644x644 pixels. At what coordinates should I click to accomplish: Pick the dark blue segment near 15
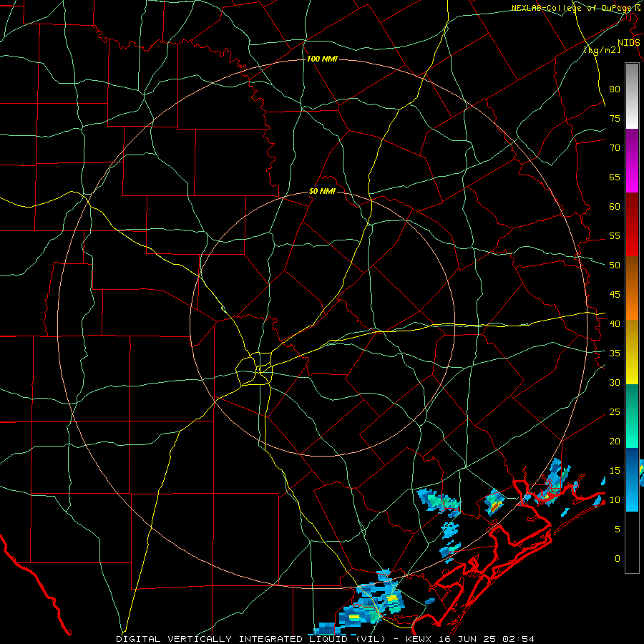(x=632, y=465)
